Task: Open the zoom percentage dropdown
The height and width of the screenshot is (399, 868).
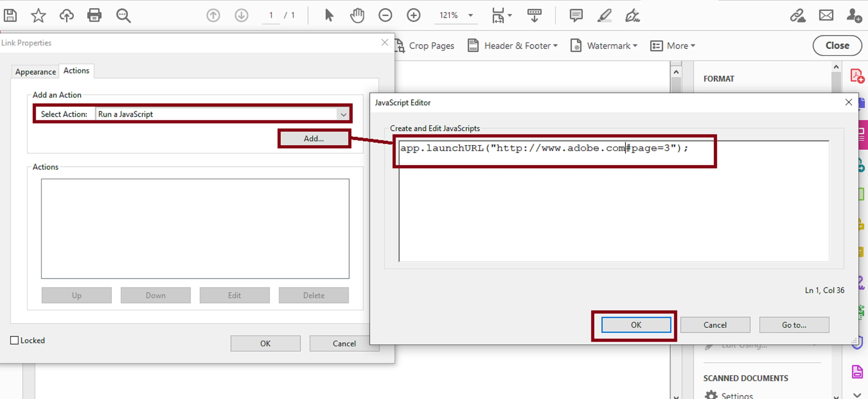Action: [470, 15]
